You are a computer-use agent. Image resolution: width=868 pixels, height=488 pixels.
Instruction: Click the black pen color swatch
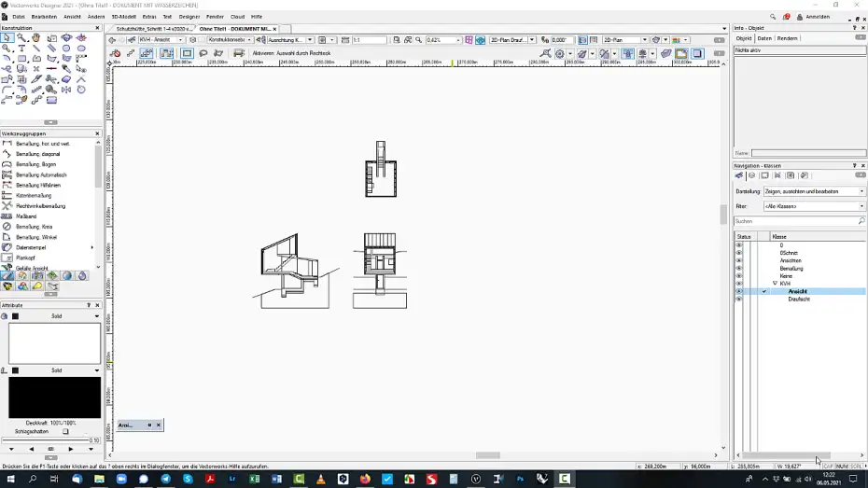point(54,397)
